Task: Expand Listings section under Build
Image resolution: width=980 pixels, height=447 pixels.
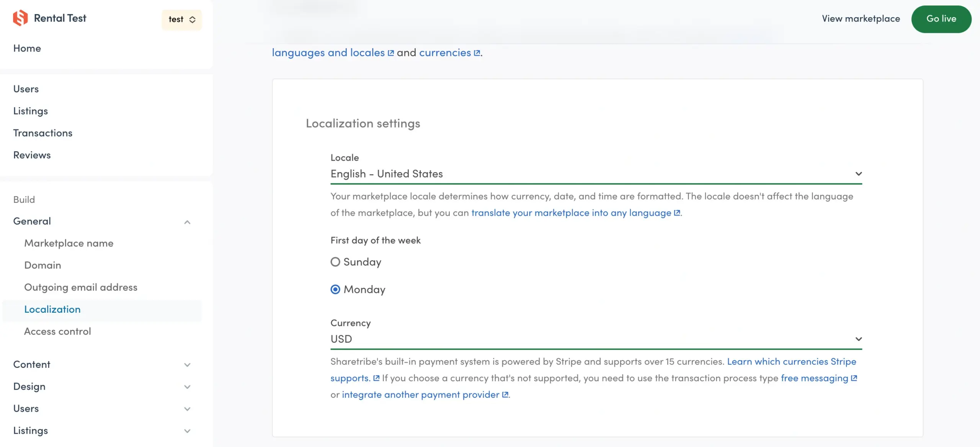Action: tap(187, 431)
